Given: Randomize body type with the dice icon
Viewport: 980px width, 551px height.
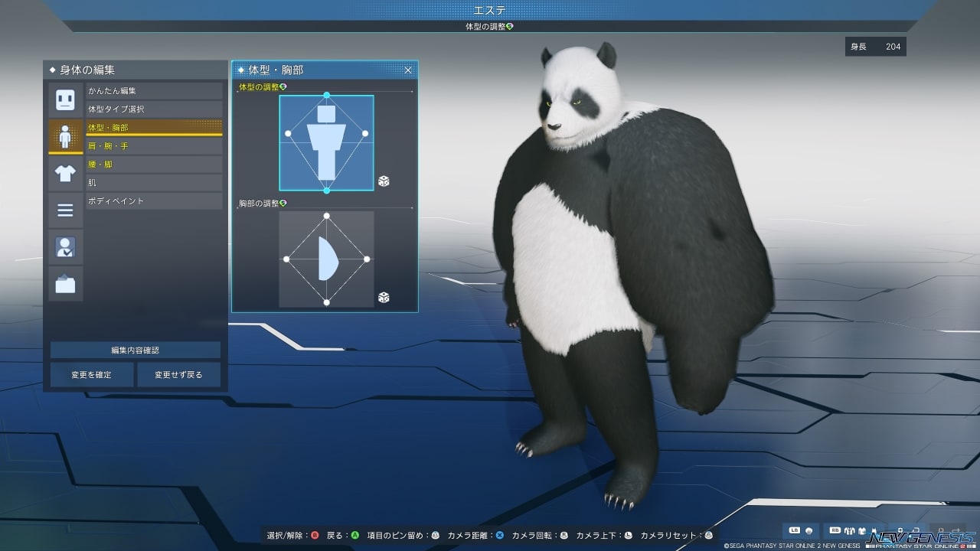Looking at the screenshot, I should tap(384, 181).
